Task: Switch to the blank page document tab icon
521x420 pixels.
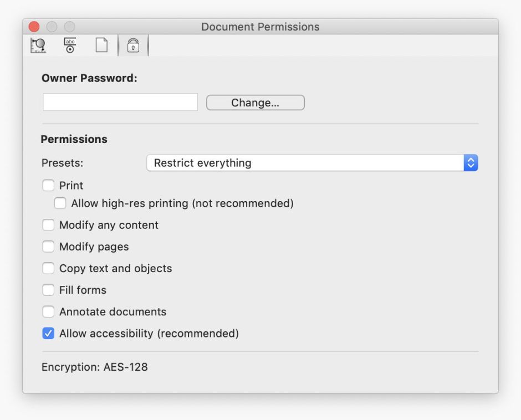Action: click(x=101, y=46)
